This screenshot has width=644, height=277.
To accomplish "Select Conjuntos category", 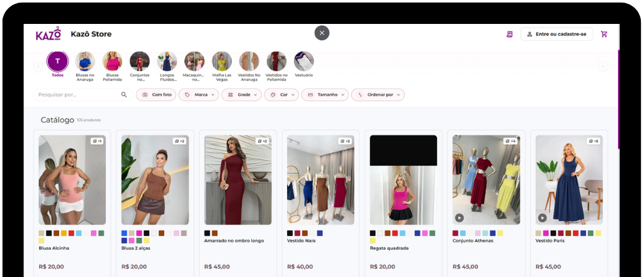I will pos(140,67).
